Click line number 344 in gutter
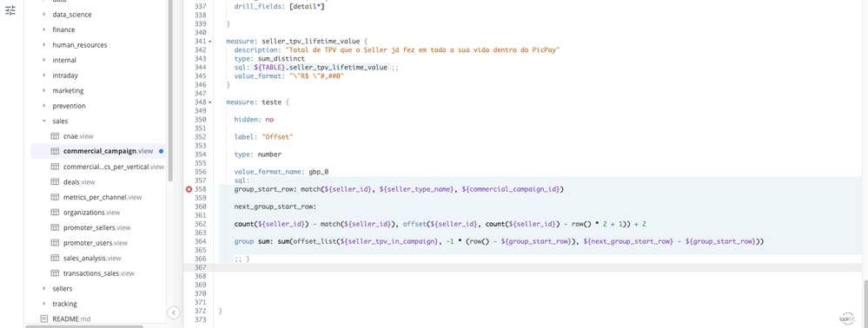Image resolution: width=868 pixels, height=328 pixels. (201, 68)
